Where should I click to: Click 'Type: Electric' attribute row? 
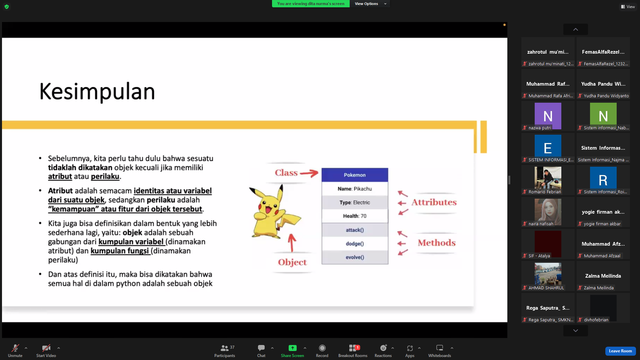coord(355,202)
